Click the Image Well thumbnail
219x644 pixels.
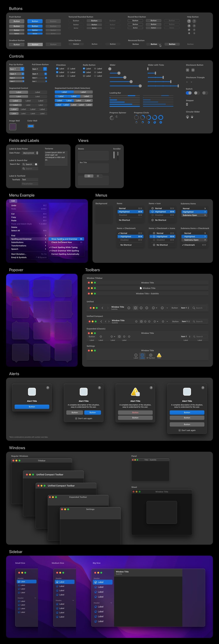[x=13, y=127]
